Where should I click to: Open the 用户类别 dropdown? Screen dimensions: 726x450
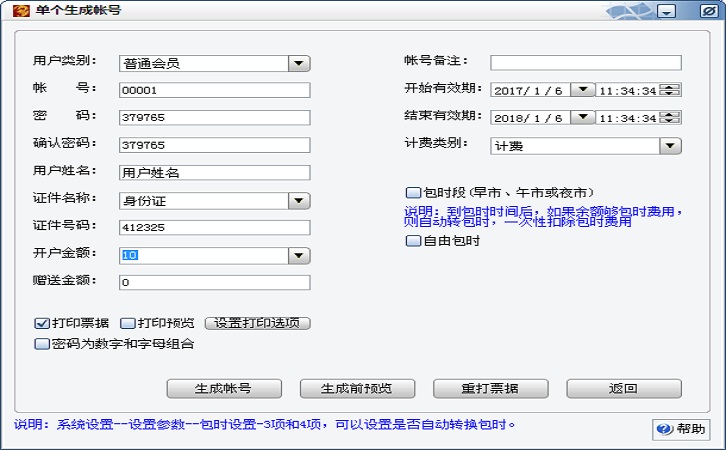pyautogui.click(x=299, y=63)
